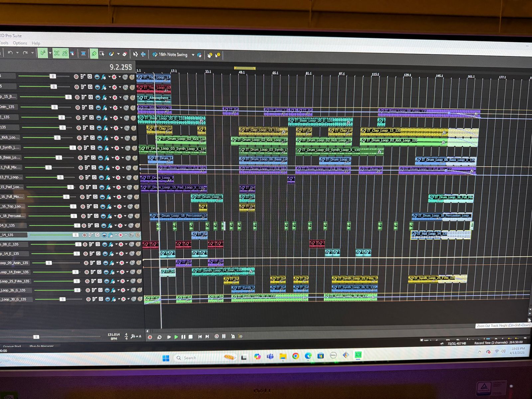The width and height of the screenshot is (532, 399).
Task: Open the Help menu
Action: pos(36,43)
